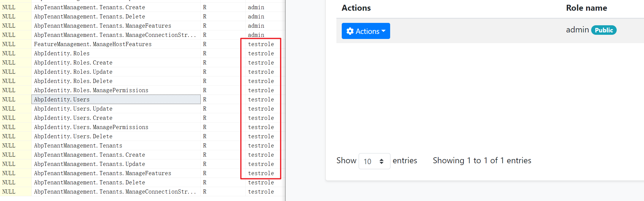This screenshot has height=201, width=644.
Task: Click the R value cell next to AbpIdentity.Users.Delete
Action: [205, 136]
